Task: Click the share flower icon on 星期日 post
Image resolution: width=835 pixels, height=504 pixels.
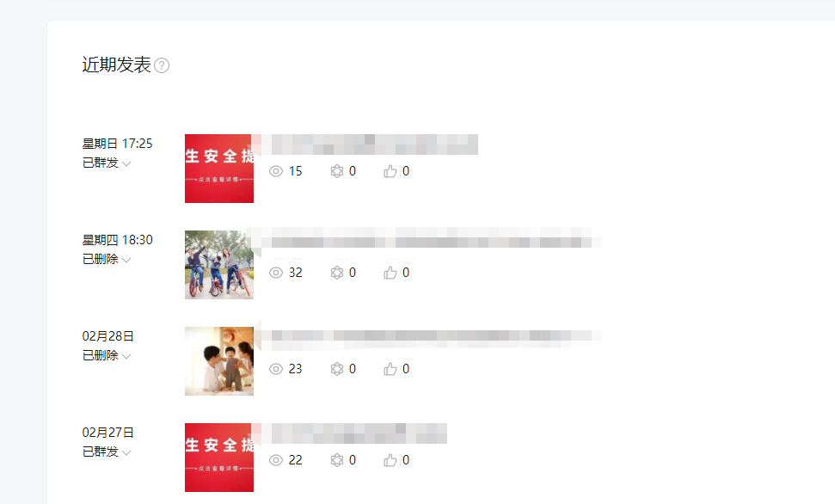Action: (x=336, y=171)
